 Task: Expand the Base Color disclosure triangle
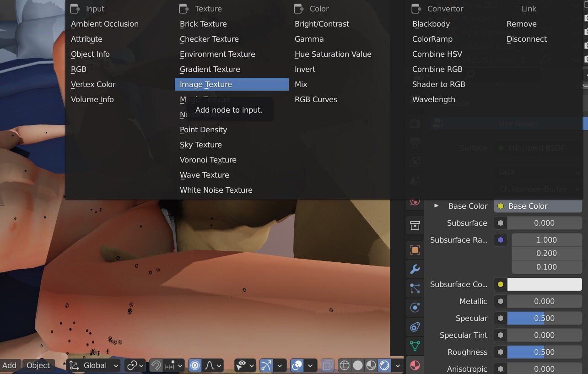coord(436,206)
